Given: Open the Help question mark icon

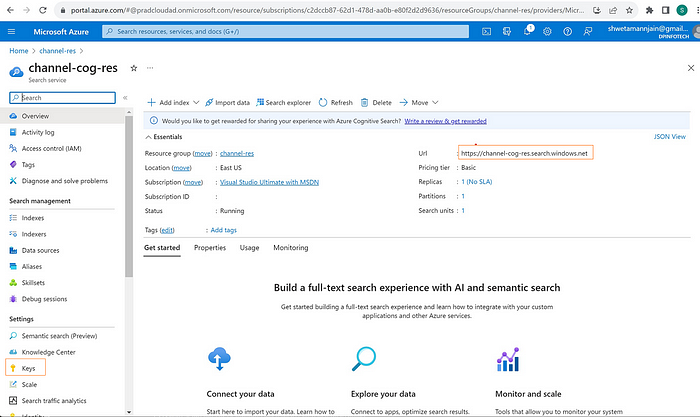Looking at the screenshot, I should [567, 32].
